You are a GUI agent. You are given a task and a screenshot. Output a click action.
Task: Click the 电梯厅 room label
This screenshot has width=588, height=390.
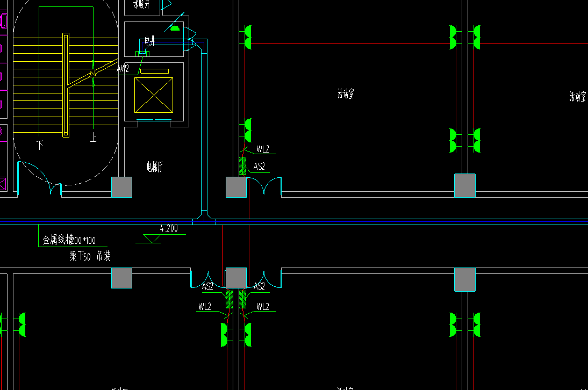tap(154, 167)
